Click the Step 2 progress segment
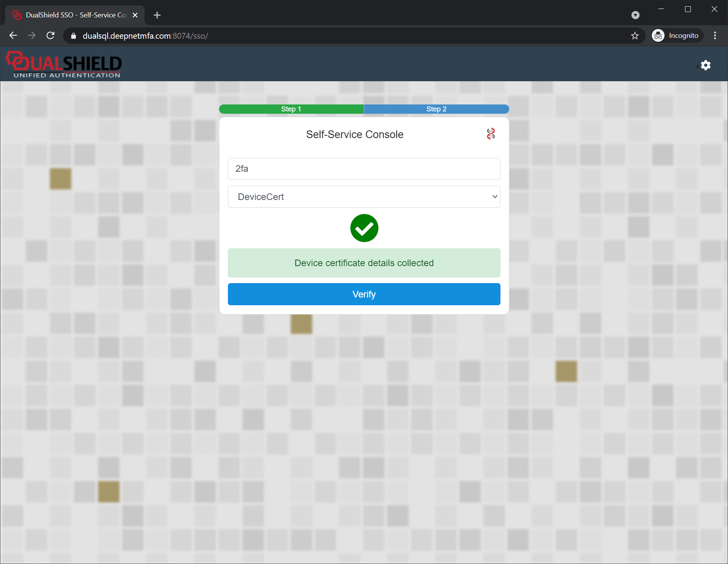The height and width of the screenshot is (564, 728). tap(436, 109)
